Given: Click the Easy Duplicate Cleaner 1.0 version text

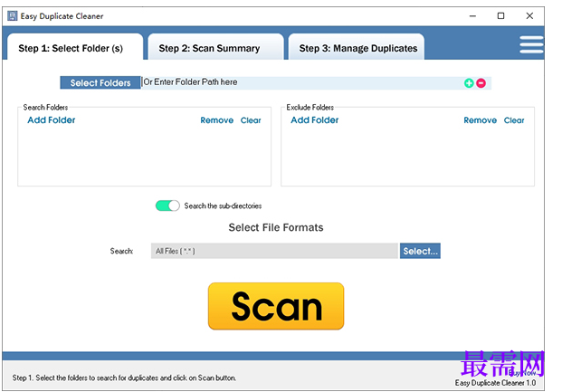Looking at the screenshot, I should click(495, 383).
